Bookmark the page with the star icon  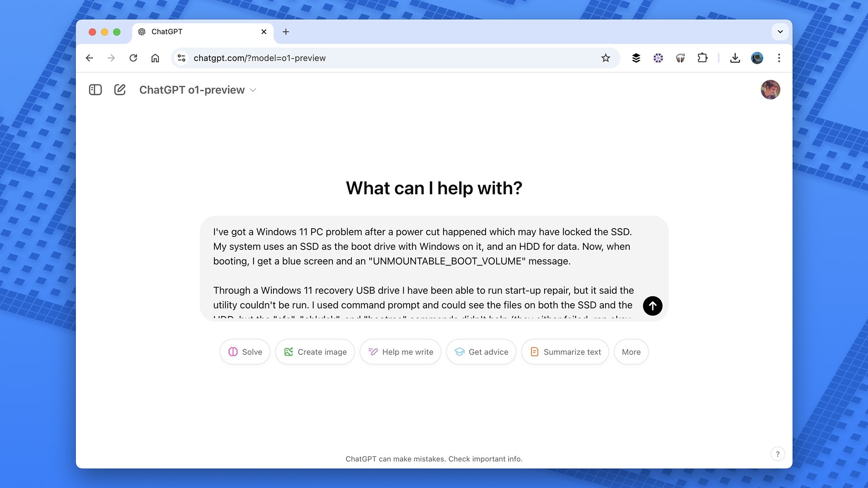point(605,58)
